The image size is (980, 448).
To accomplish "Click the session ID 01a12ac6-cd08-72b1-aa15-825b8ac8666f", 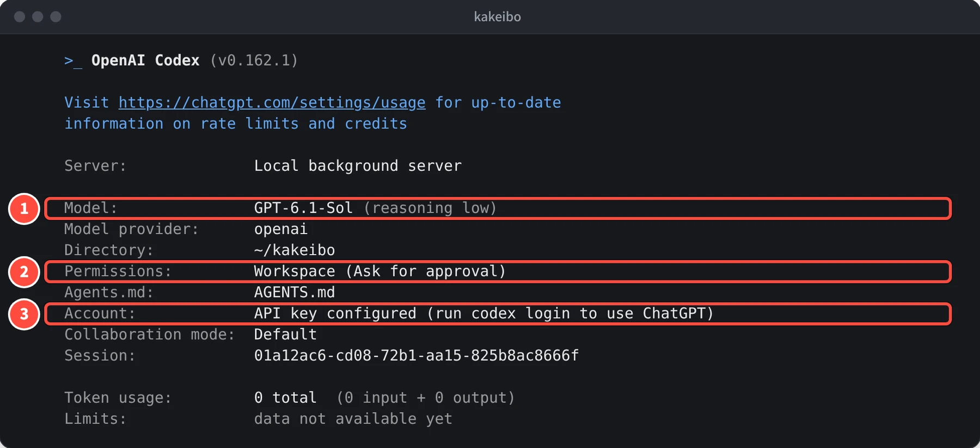I will point(416,355).
